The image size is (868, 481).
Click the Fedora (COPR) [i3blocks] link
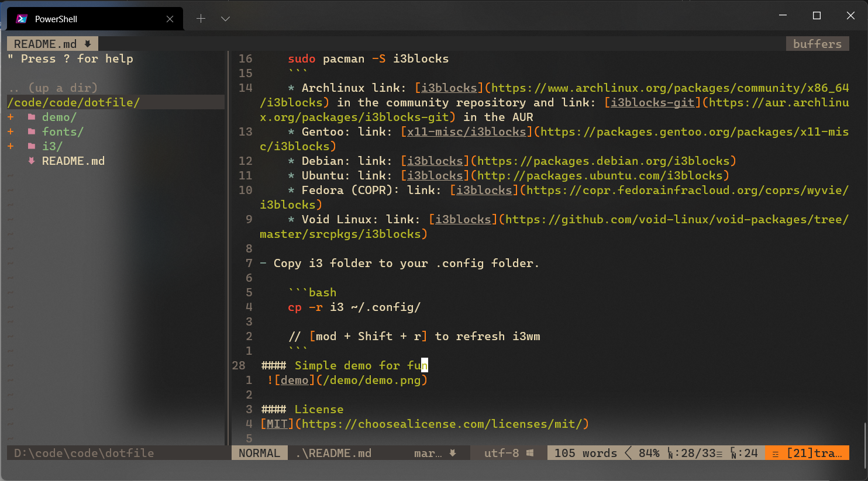pos(484,190)
